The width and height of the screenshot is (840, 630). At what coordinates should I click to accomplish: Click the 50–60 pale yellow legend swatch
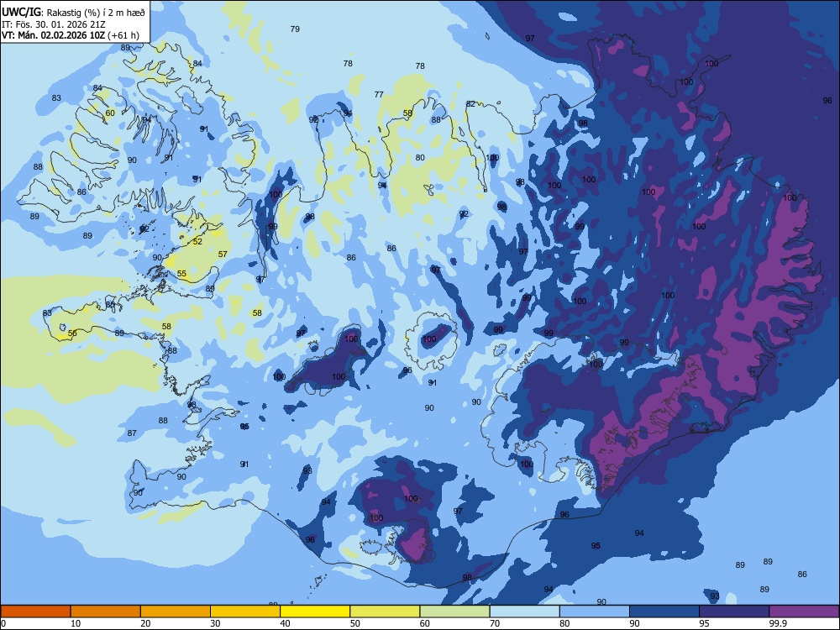click(x=386, y=612)
